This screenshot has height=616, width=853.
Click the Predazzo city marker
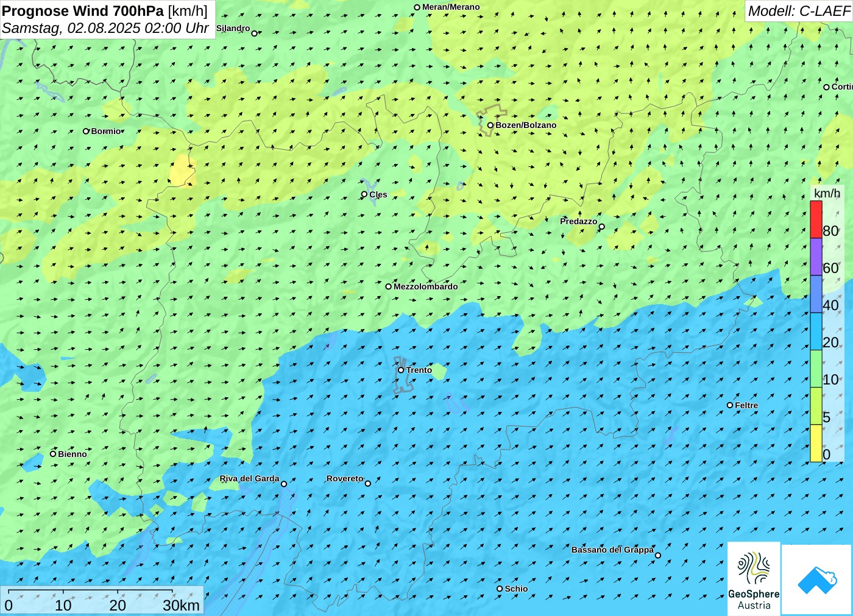coord(601,227)
